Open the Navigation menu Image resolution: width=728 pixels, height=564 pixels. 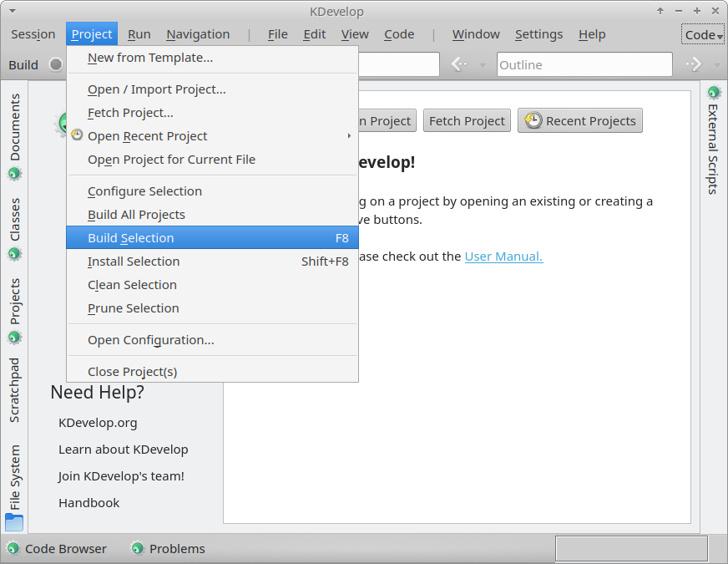(198, 34)
